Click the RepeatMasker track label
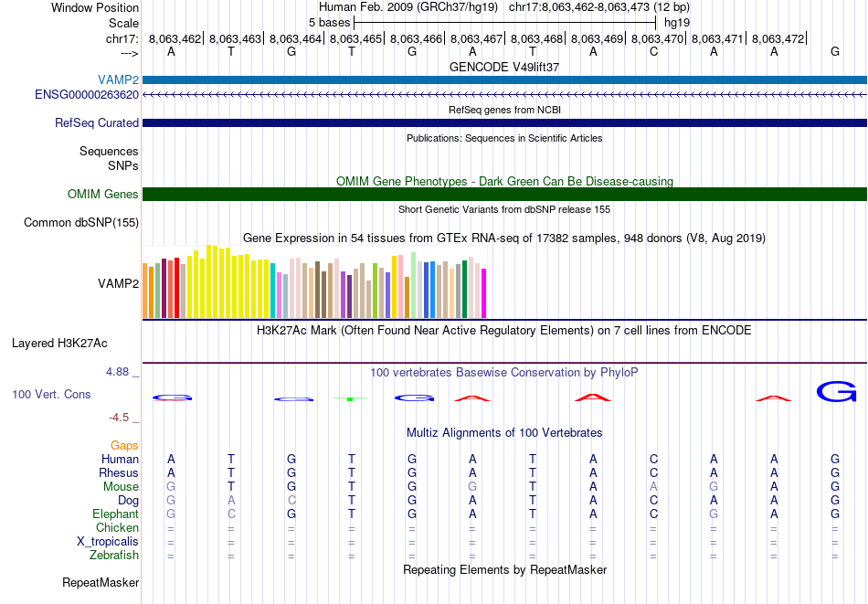This screenshot has height=604, width=868. [101, 582]
